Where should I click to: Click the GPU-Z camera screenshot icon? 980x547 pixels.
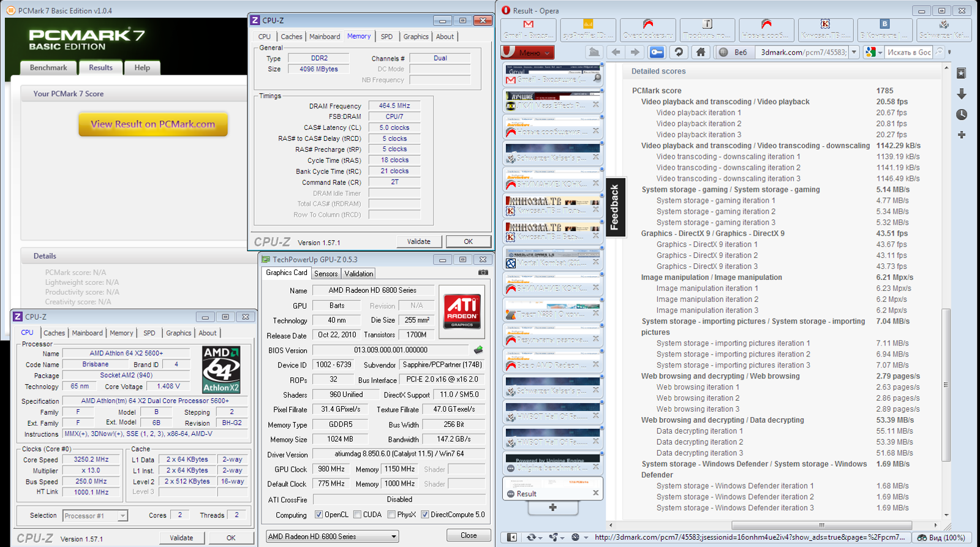click(483, 273)
